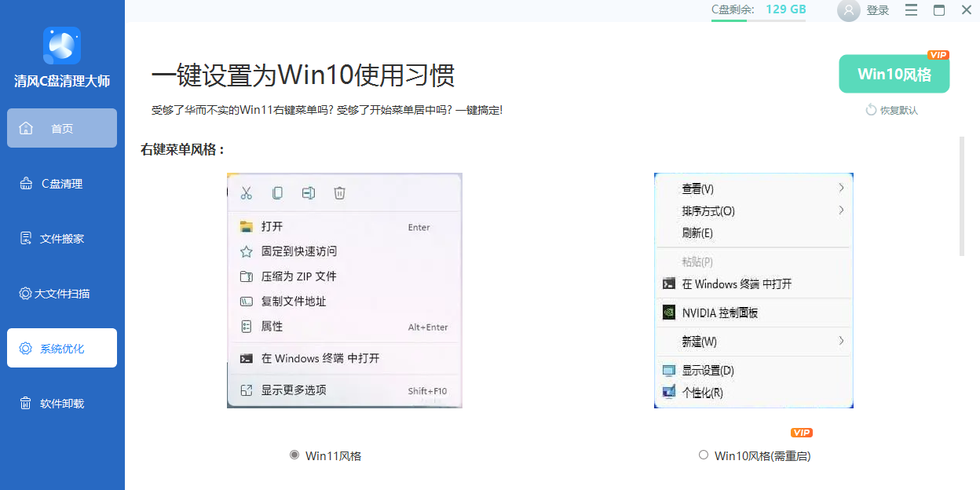The width and height of the screenshot is (980, 490).
Task: Switch to 大文件扫描 section
Action: 62,293
